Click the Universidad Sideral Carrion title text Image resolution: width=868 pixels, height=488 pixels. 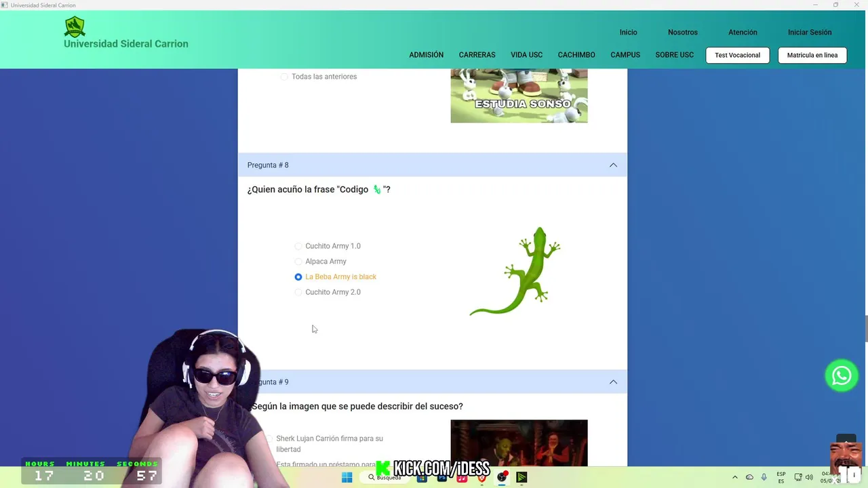(x=126, y=44)
